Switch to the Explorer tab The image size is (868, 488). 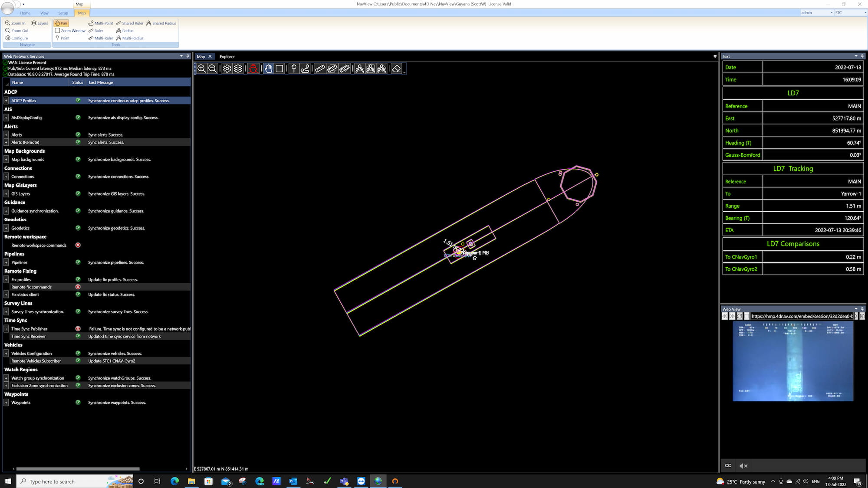pos(227,56)
